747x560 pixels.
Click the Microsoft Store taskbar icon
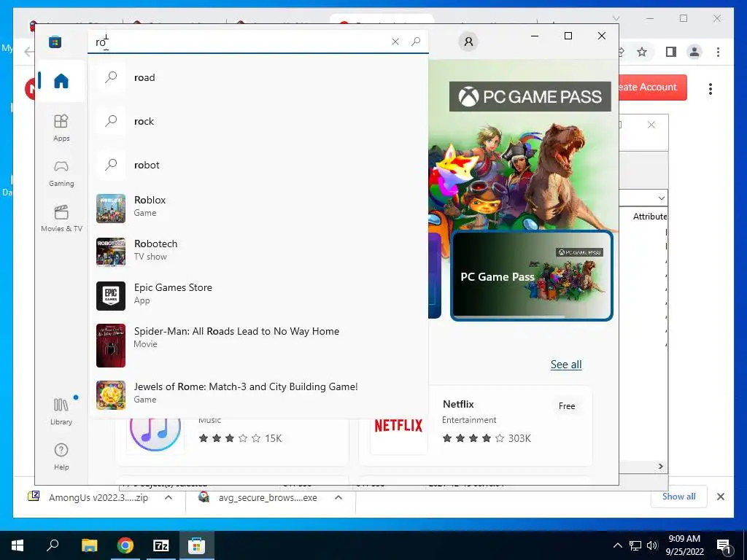pos(196,545)
